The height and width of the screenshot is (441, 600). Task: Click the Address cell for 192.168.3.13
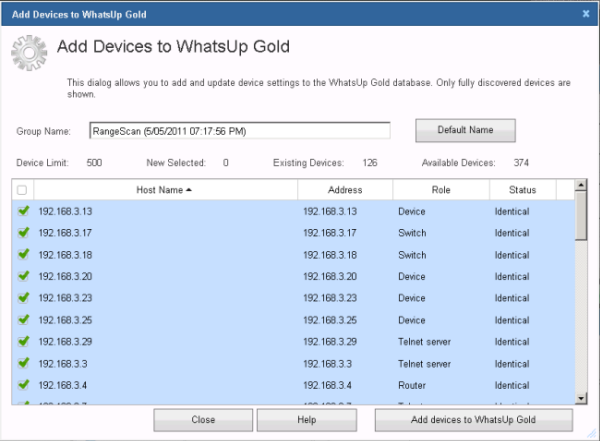pos(330,211)
